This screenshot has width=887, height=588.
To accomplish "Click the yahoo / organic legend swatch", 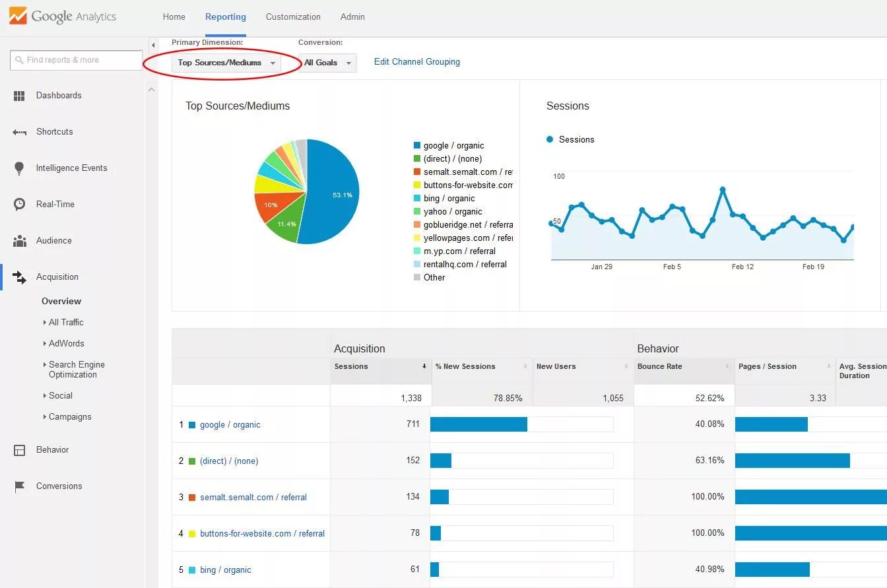I will click(x=417, y=212).
